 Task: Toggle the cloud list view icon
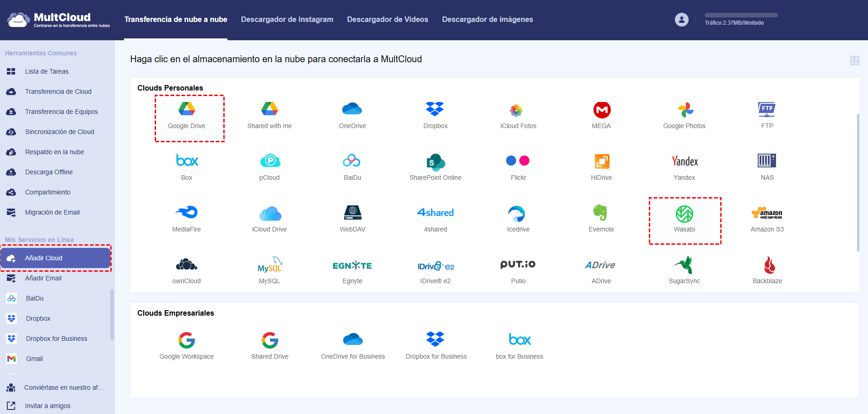[855, 60]
